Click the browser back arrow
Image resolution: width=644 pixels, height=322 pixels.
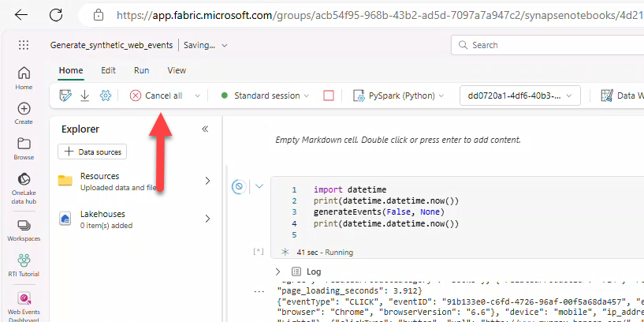[21, 14]
